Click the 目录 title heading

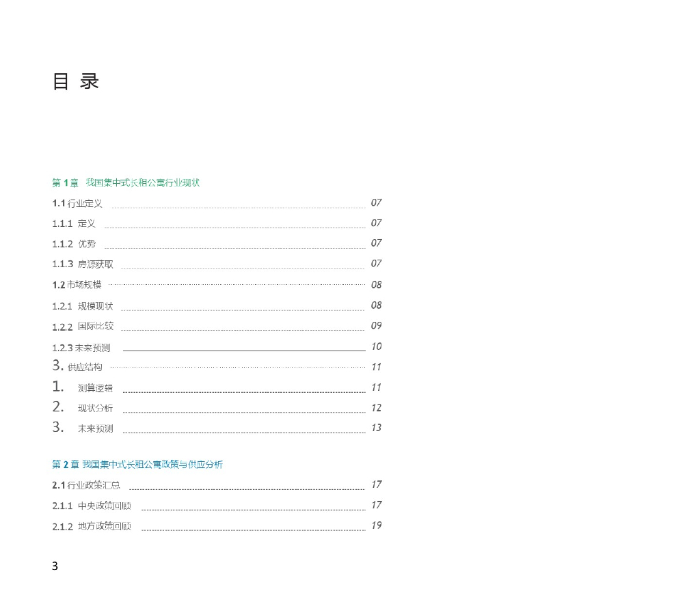pos(76,81)
